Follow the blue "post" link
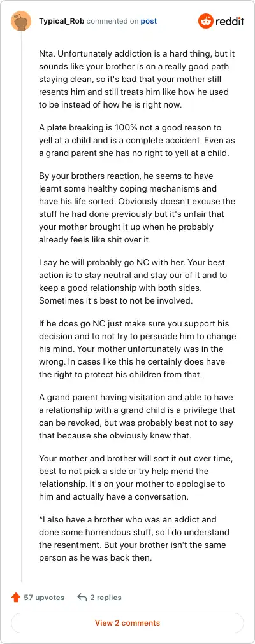 pos(149,21)
